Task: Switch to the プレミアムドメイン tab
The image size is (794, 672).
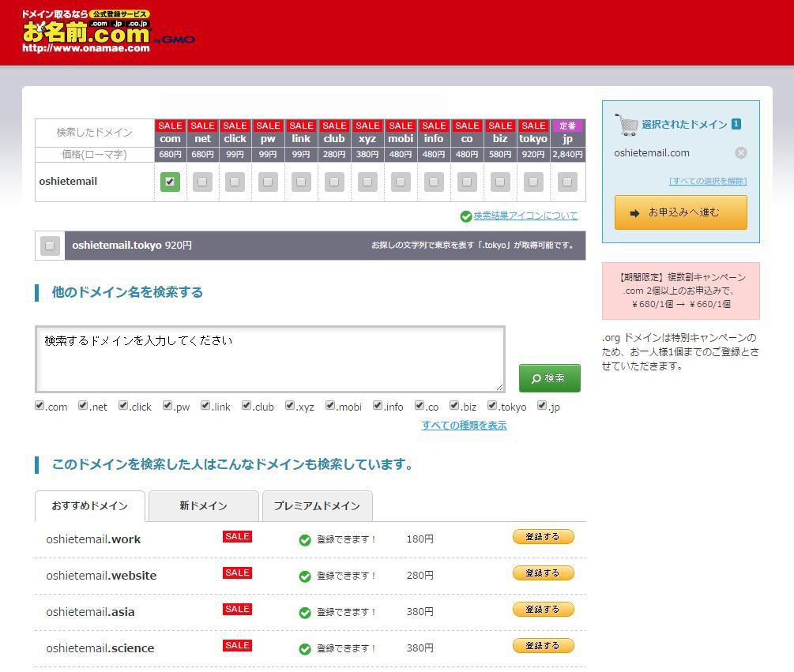Action: [318, 506]
